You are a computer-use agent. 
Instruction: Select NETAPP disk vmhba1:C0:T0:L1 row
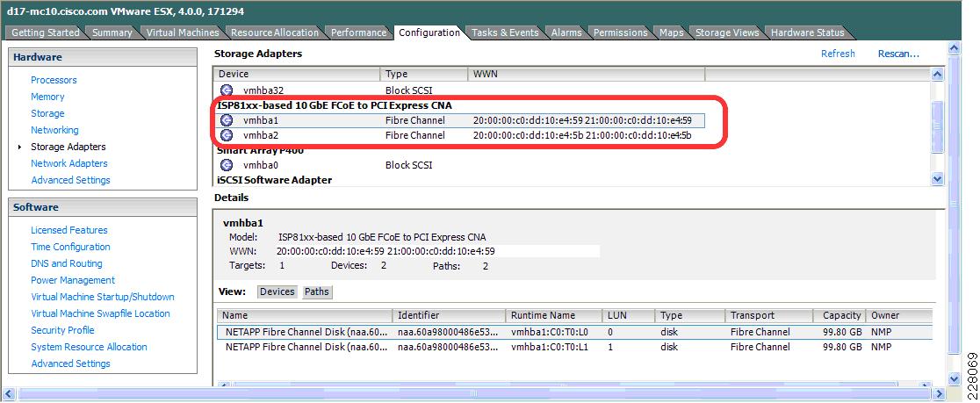pos(574,347)
